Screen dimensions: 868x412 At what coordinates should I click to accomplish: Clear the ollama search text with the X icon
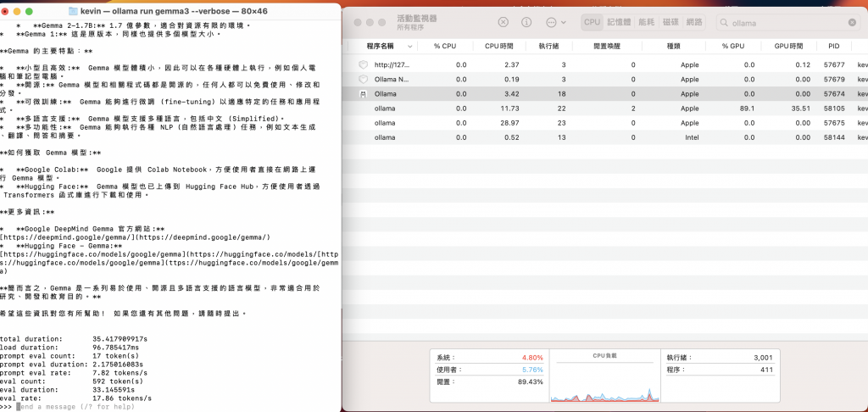click(852, 23)
